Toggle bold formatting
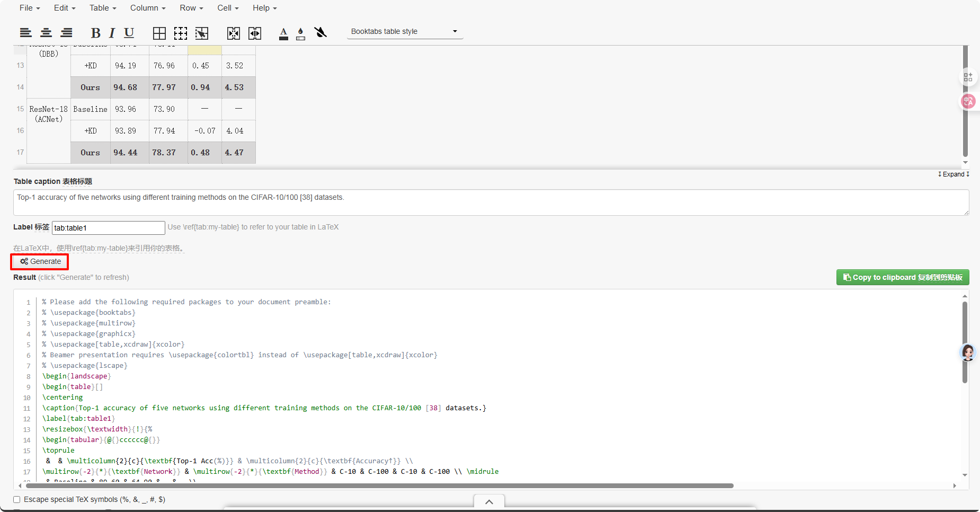The height and width of the screenshot is (512, 980). (x=95, y=33)
